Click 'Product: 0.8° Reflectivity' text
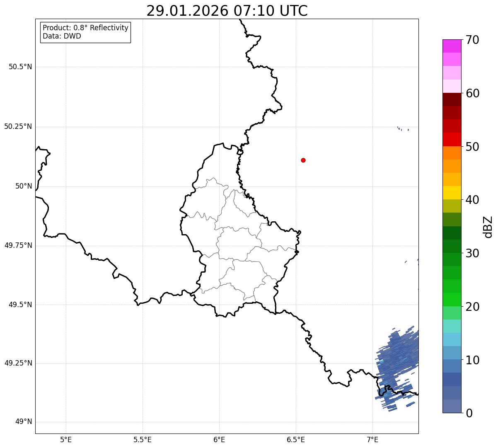 coord(86,28)
